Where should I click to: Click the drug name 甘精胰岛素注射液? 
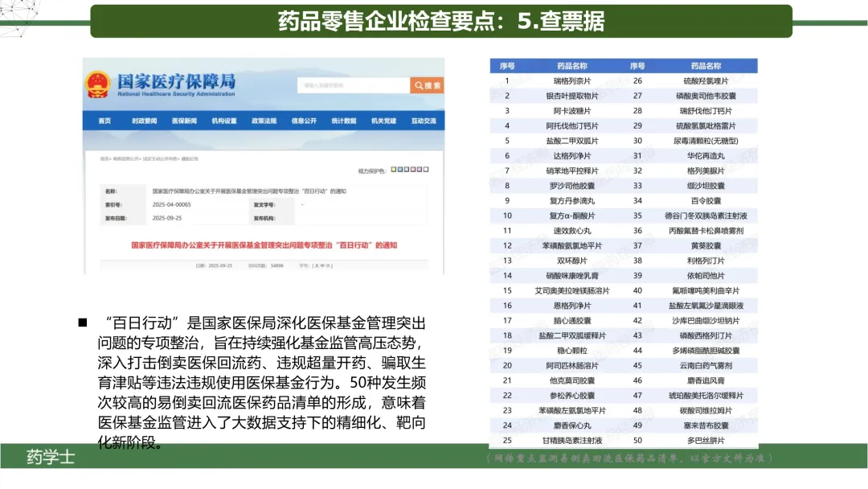pos(572,440)
